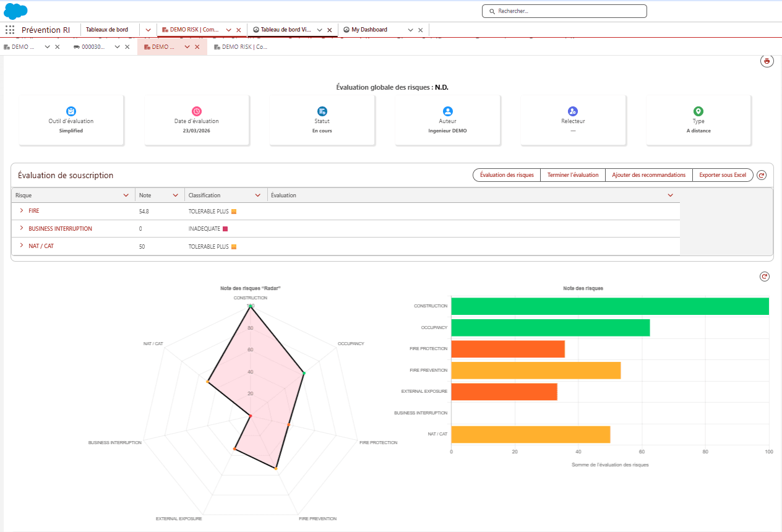Open the Tableaux de bord navigation dropdown
The height and width of the screenshot is (532, 782).
148,30
